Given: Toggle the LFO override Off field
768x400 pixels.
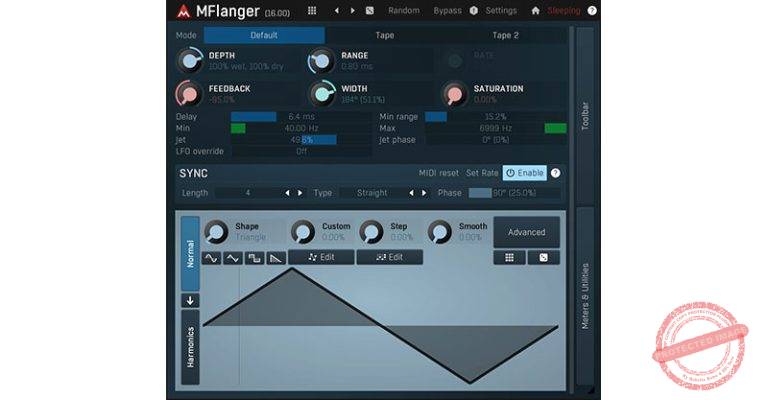Looking at the screenshot, I should (x=300, y=151).
